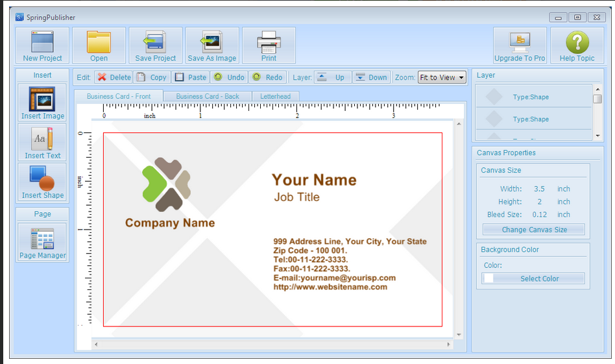The width and height of the screenshot is (615, 364).
Task: Maximize the SpringPublisher window
Action: coord(577,18)
